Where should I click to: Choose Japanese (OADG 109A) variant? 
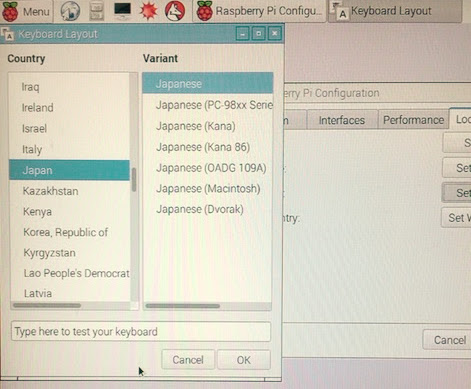[208, 168]
